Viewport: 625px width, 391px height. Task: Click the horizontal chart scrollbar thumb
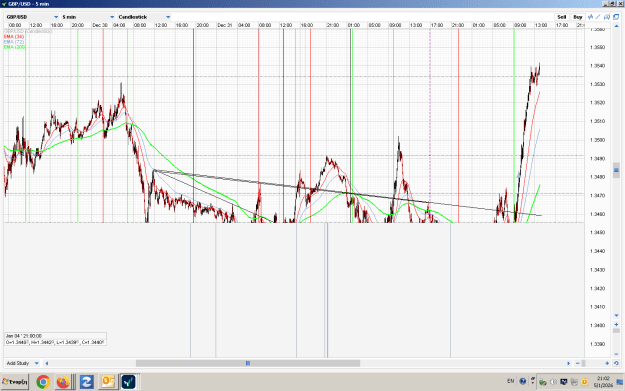[248, 363]
